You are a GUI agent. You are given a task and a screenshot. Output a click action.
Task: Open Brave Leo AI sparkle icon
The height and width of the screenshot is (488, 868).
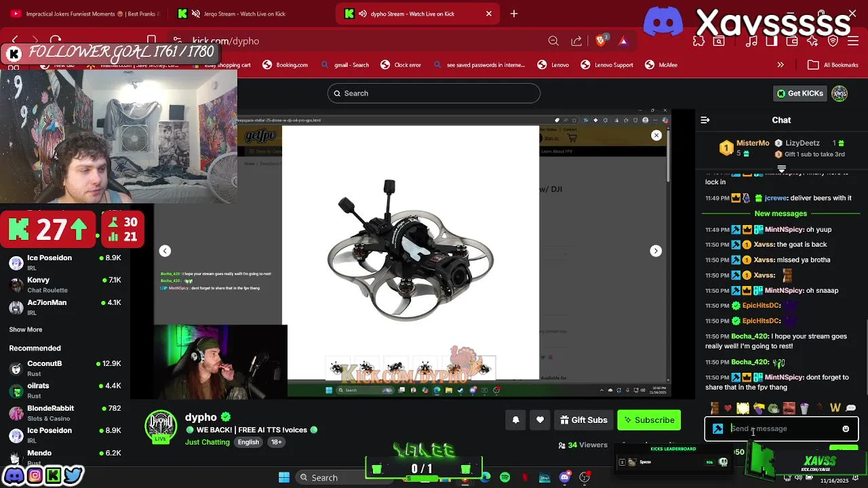click(812, 41)
